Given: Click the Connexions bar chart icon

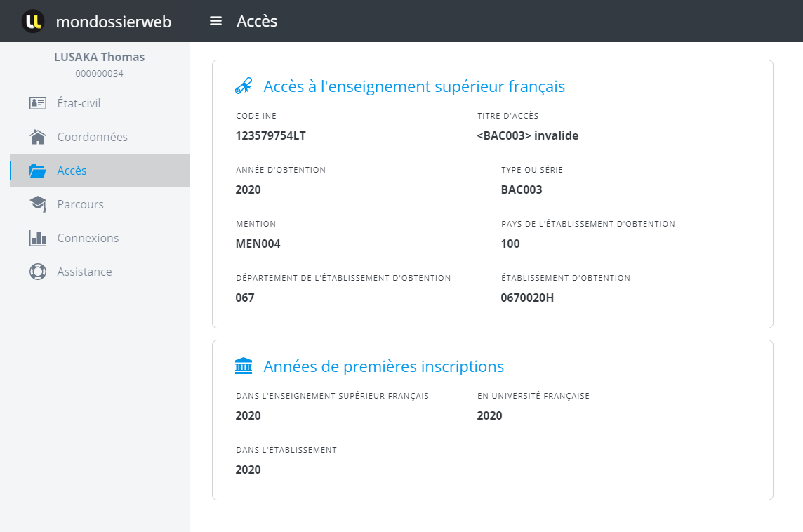Looking at the screenshot, I should (x=38, y=238).
